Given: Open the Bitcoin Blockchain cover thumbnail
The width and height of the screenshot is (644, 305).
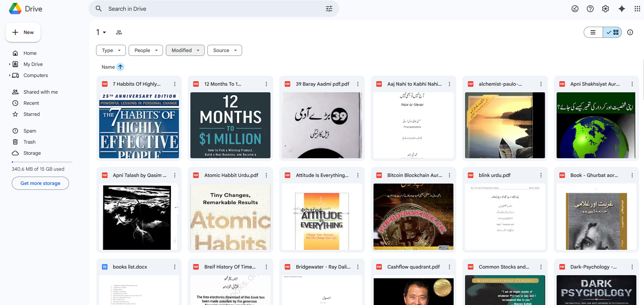Looking at the screenshot, I should pos(413,217).
